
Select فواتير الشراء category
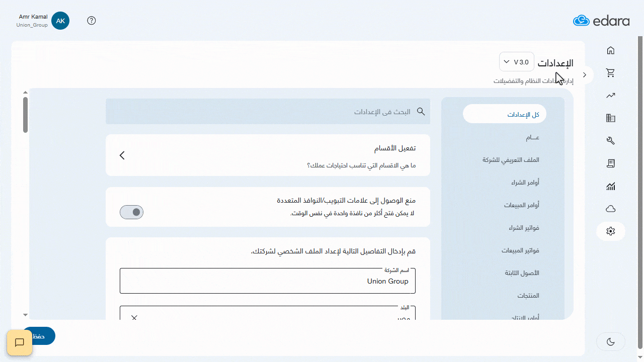[524, 228]
